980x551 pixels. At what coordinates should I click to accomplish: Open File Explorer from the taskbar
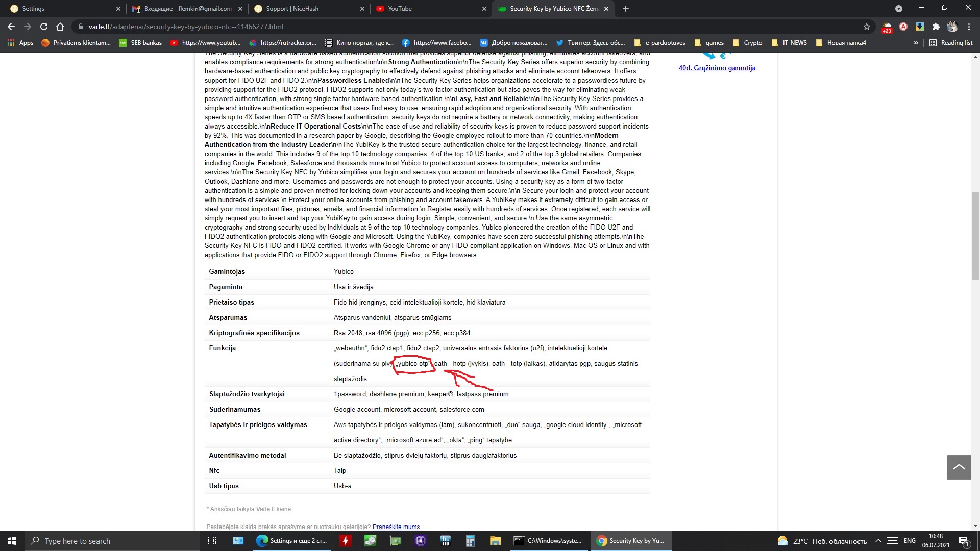496,541
